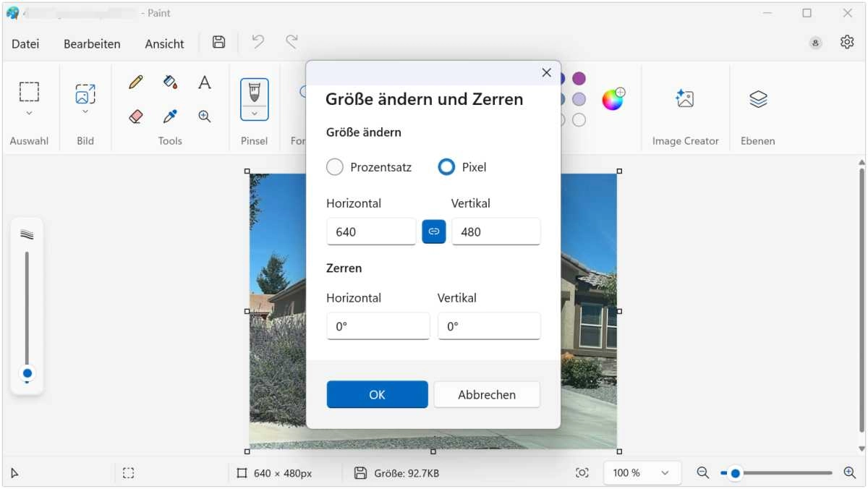Select the Fill bucket tool

(x=170, y=82)
